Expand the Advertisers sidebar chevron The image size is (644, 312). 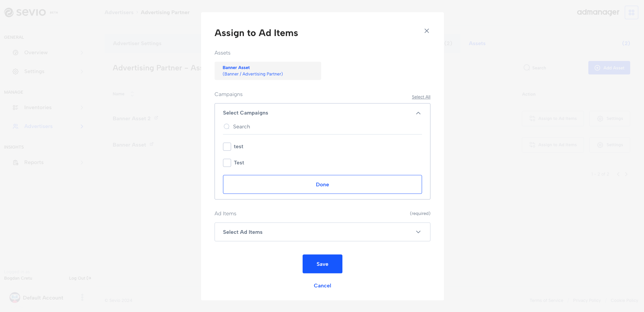pyautogui.click(x=82, y=126)
